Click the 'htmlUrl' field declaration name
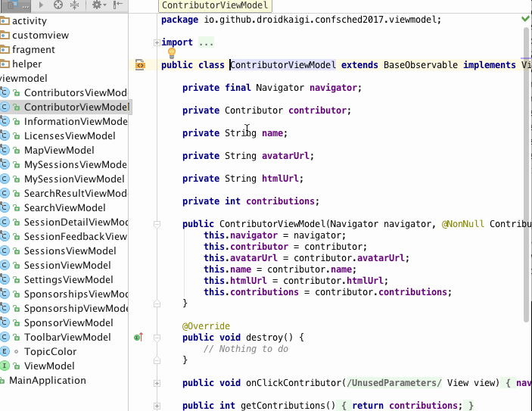 (280, 179)
